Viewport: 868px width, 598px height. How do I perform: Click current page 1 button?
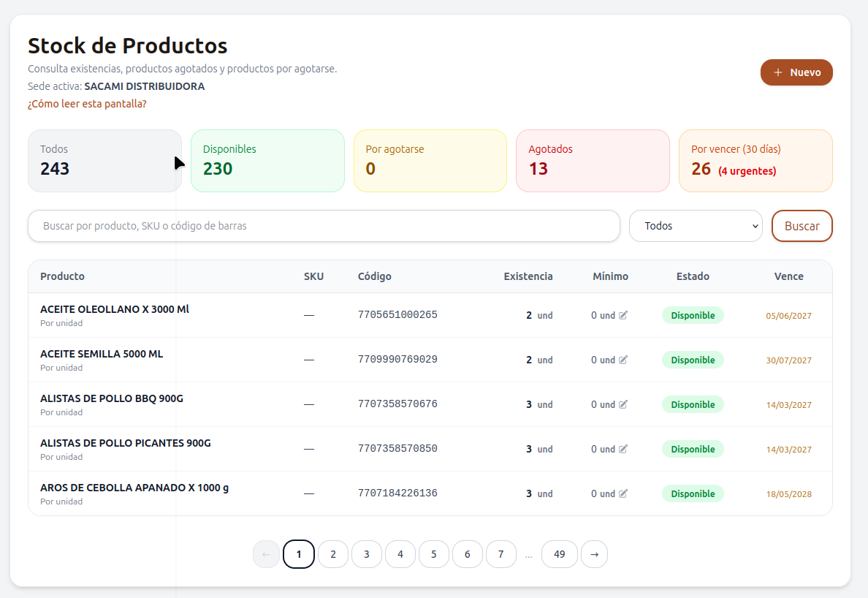pyautogui.click(x=299, y=554)
